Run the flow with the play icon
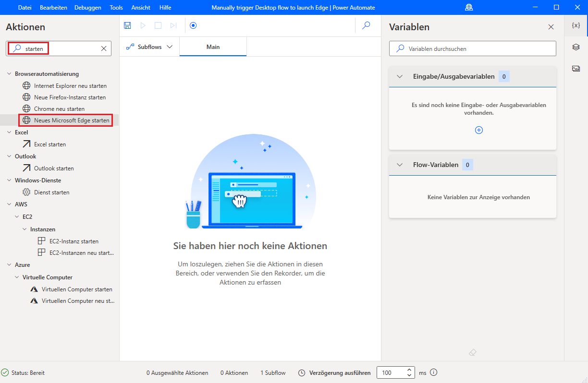588x383 pixels. [x=143, y=25]
